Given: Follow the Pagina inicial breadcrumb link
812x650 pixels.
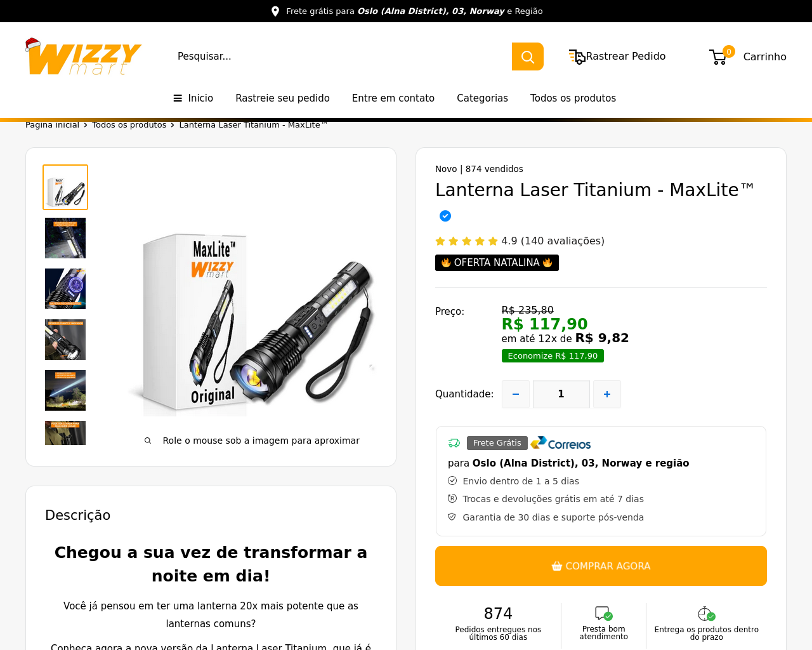Looking at the screenshot, I should (x=52, y=125).
